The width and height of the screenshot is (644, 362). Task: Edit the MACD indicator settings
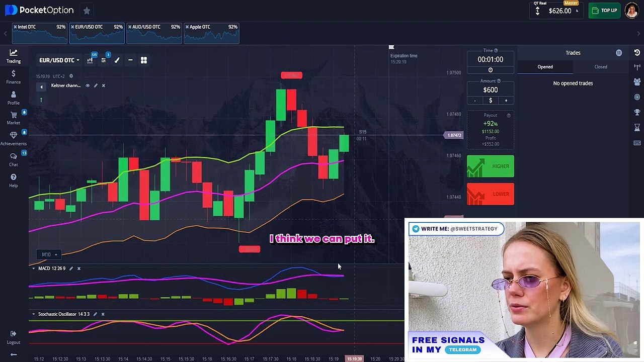click(71, 268)
